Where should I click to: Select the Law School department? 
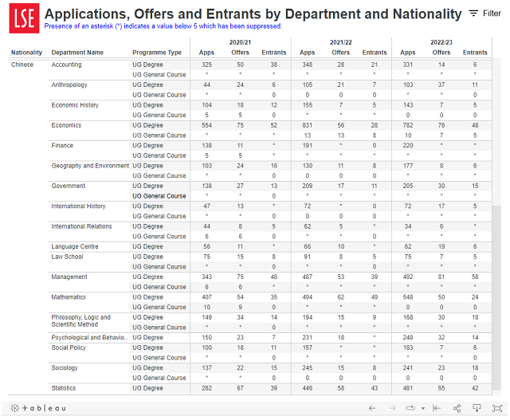click(67, 257)
